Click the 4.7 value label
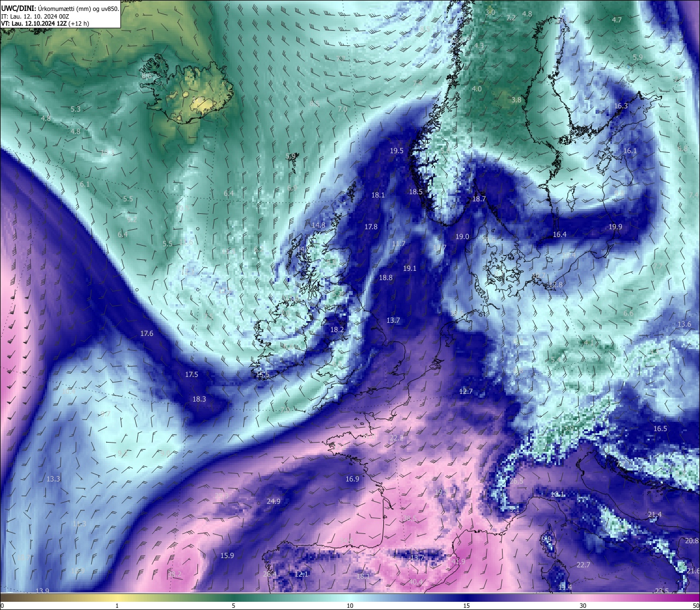 pyautogui.click(x=617, y=20)
